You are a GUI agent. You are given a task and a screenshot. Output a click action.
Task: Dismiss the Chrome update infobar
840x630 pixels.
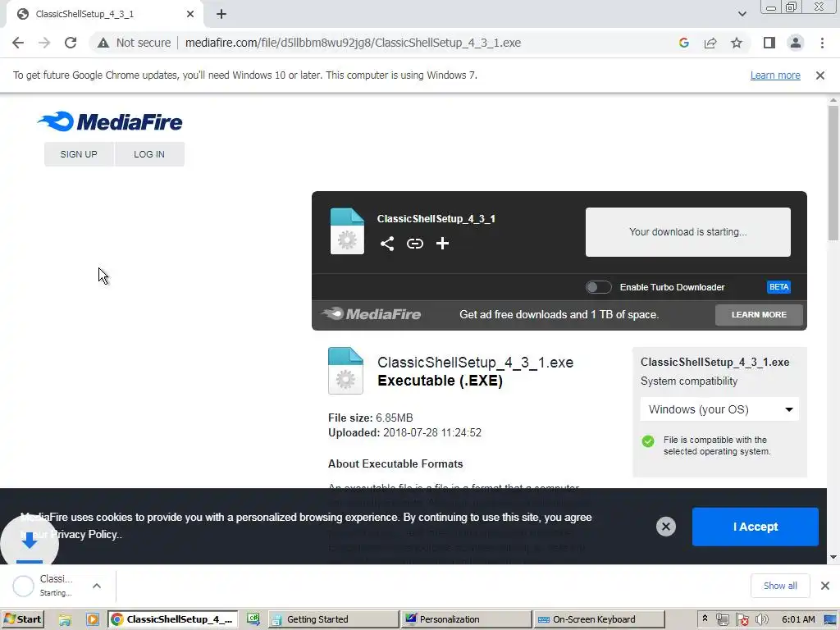(x=819, y=75)
